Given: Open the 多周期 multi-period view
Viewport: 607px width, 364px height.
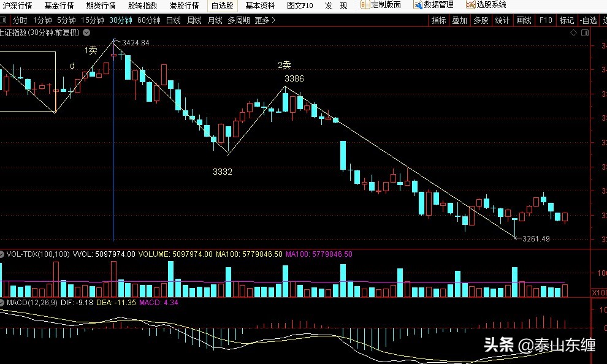Looking at the screenshot, I should [x=239, y=20].
